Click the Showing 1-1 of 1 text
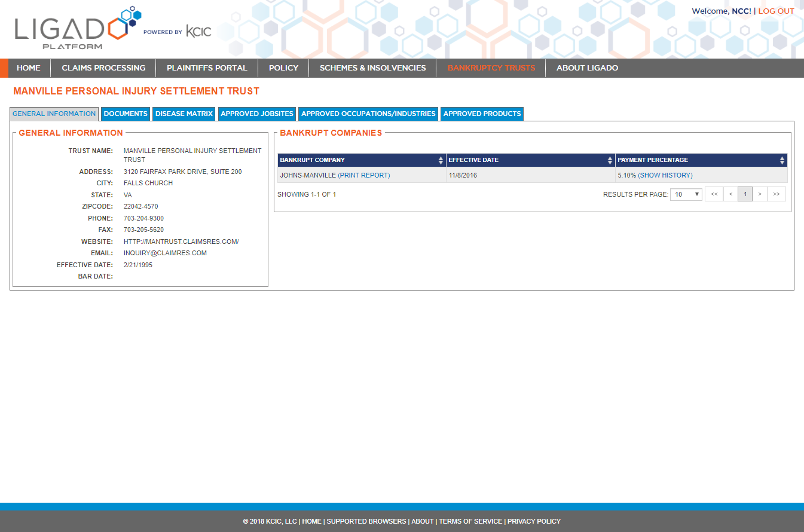 [307, 194]
